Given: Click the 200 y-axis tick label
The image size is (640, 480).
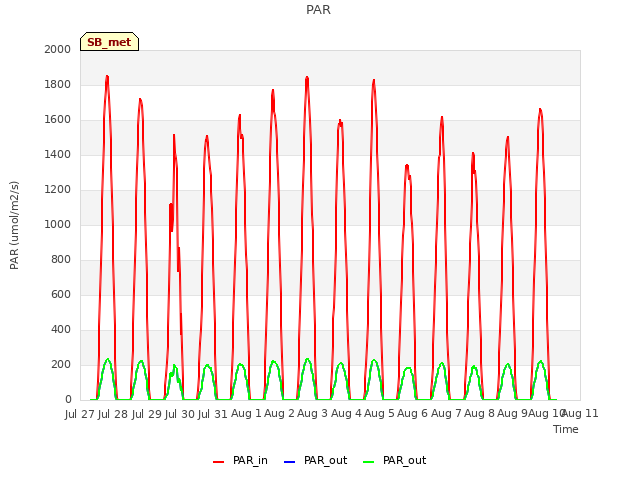Looking at the screenshot, I should (61, 364).
